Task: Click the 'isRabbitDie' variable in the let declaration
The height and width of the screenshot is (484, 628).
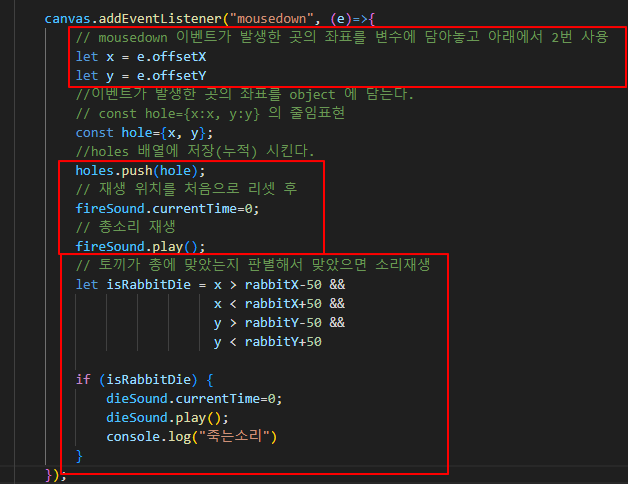Action: tap(148, 284)
